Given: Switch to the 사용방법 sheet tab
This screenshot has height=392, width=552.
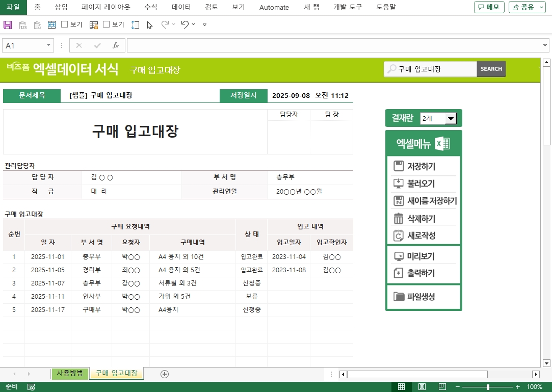Looking at the screenshot, I should [x=70, y=373].
